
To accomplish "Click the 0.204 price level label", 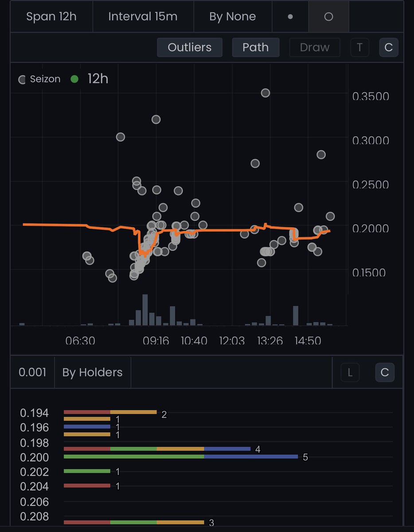I will (35, 487).
